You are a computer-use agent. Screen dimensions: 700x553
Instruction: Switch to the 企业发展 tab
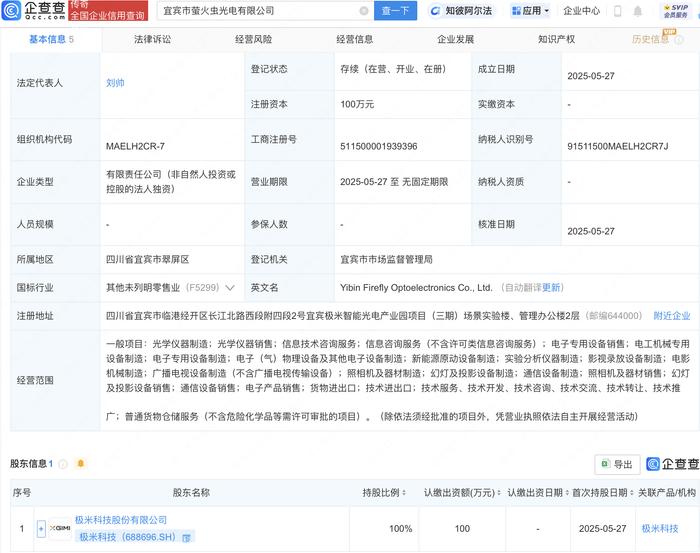(x=455, y=40)
